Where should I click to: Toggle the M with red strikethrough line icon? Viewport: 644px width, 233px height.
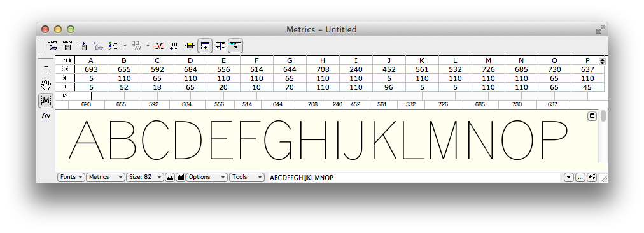pyautogui.click(x=159, y=46)
